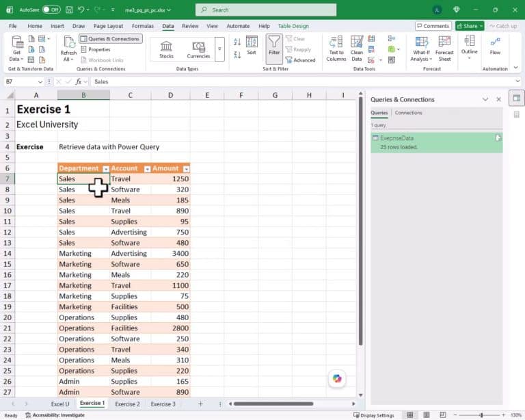Select Normal view in status bar

pos(410,415)
